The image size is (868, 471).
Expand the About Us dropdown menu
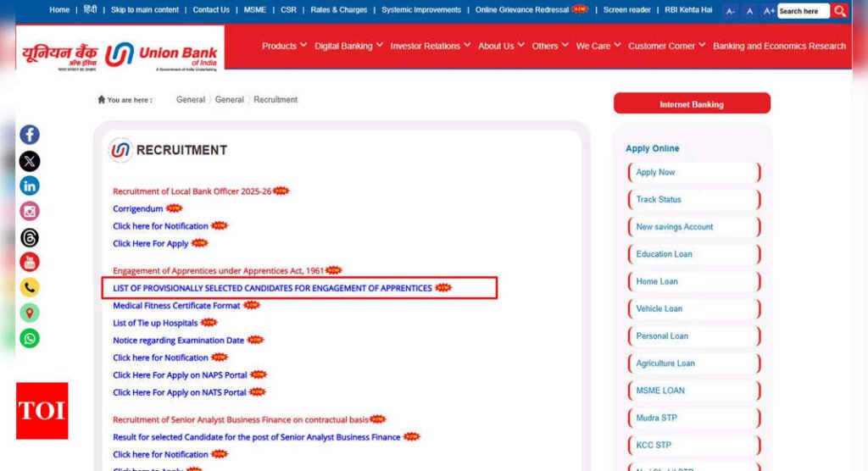click(x=501, y=46)
